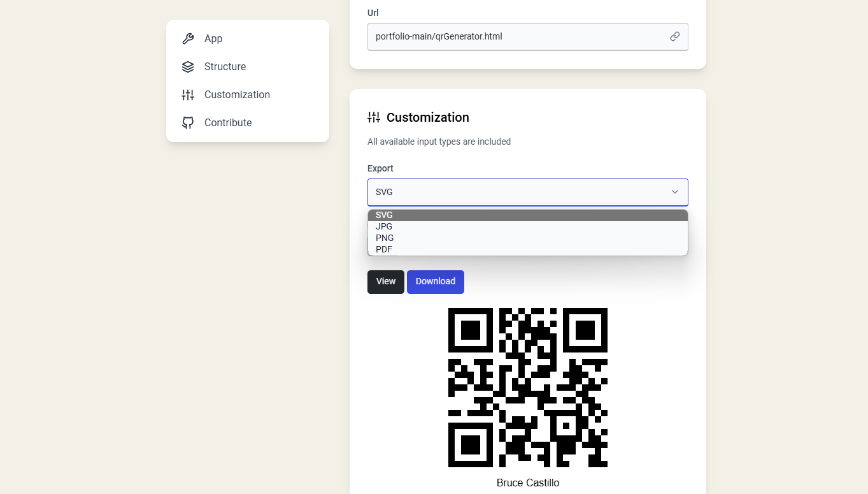The width and height of the screenshot is (868, 494).
Task: Go to the App sidebar section
Action: (213, 39)
